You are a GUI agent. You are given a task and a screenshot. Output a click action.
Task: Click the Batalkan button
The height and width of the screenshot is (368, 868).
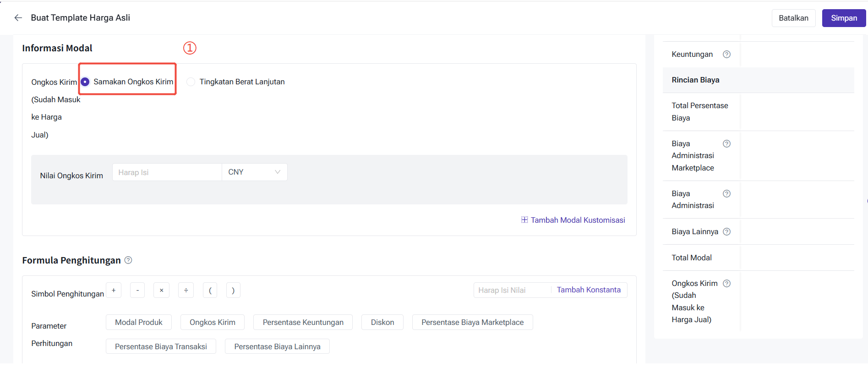793,18
